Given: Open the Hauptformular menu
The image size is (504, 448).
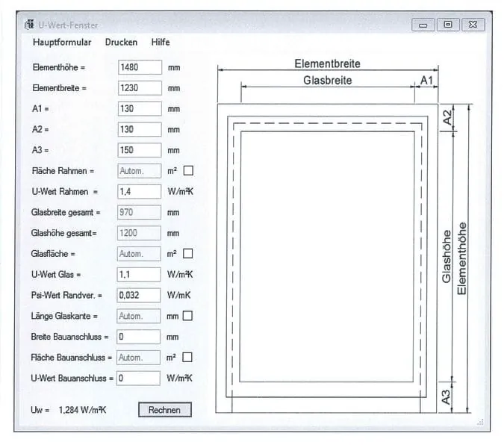Looking at the screenshot, I should click(62, 43).
